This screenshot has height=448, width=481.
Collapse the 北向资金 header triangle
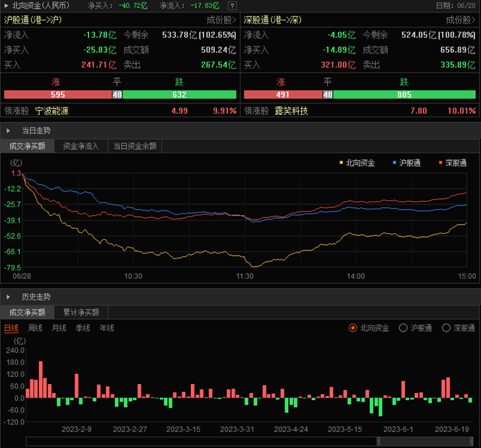pyautogui.click(x=6, y=5)
